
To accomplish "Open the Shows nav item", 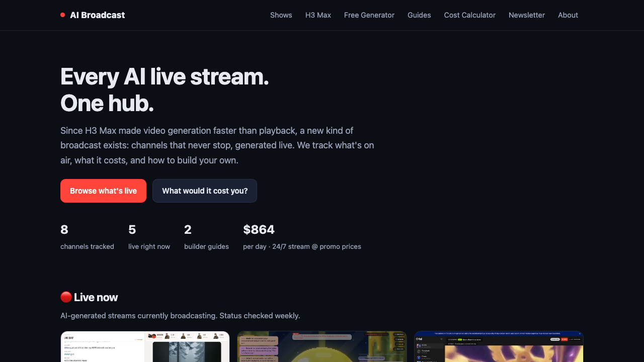I will (281, 15).
